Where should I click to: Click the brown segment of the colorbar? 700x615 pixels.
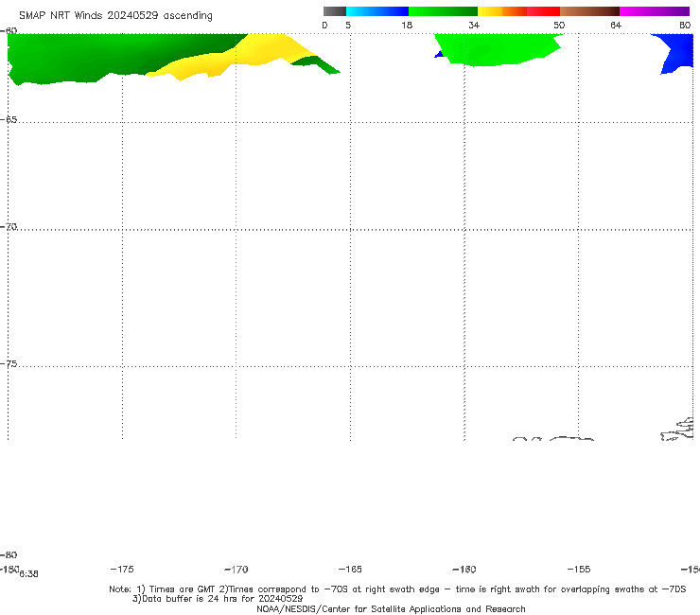click(589, 11)
